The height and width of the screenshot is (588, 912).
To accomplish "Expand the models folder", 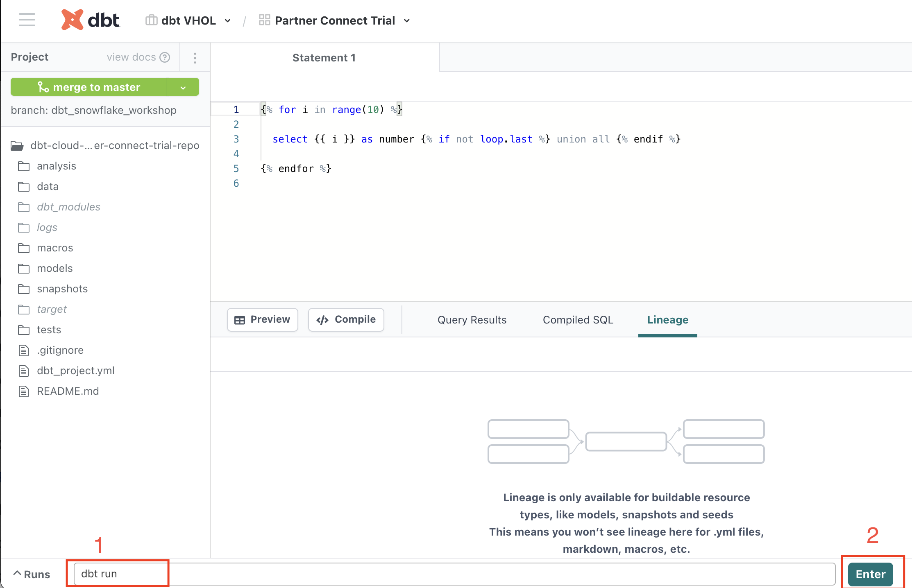I will pos(54,268).
